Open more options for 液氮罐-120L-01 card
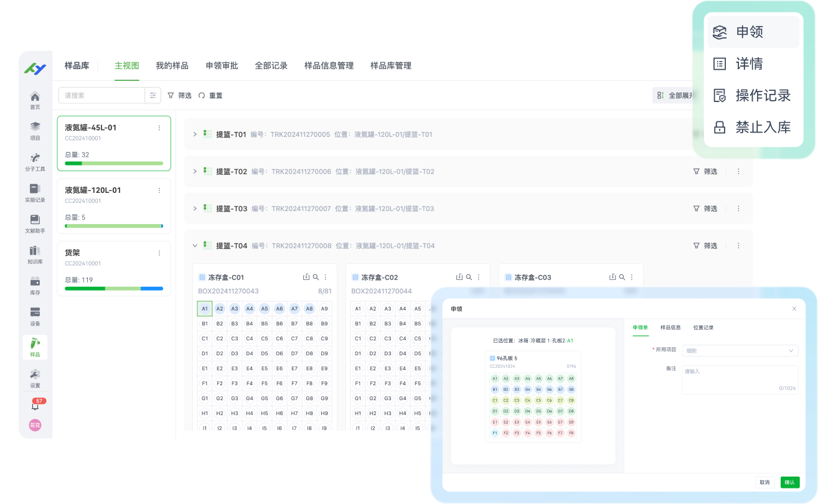 [x=159, y=190]
